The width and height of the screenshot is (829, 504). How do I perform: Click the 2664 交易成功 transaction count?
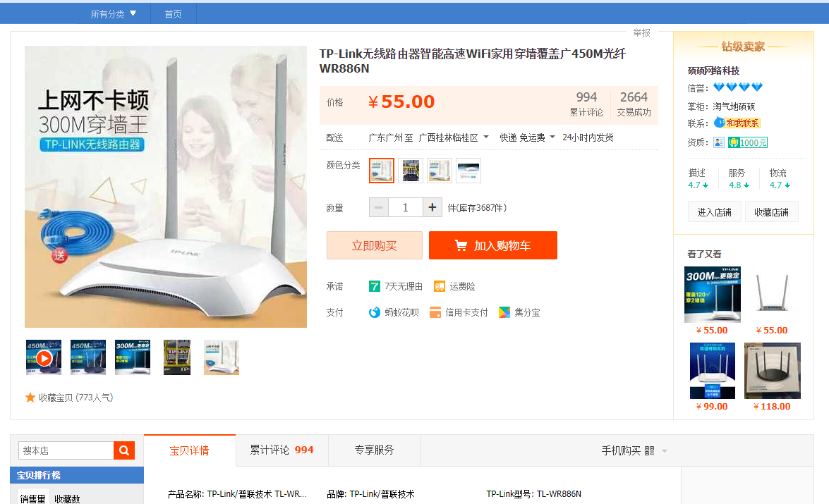[634, 104]
